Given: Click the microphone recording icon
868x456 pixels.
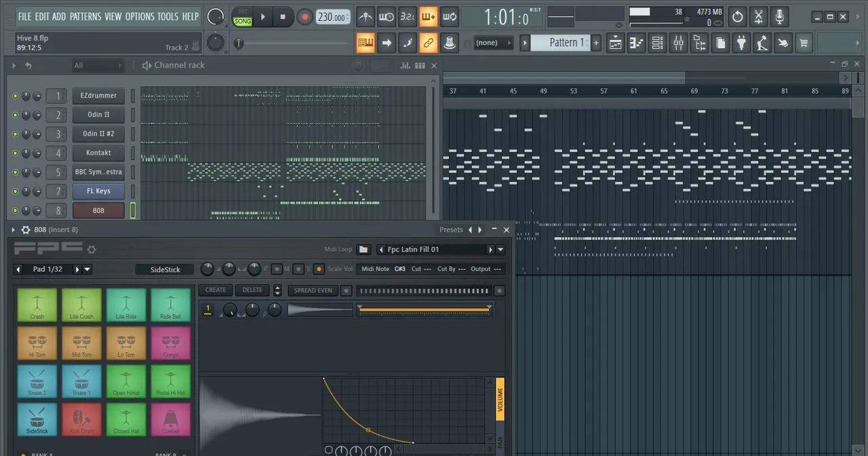Looking at the screenshot, I should pyautogui.click(x=780, y=16).
